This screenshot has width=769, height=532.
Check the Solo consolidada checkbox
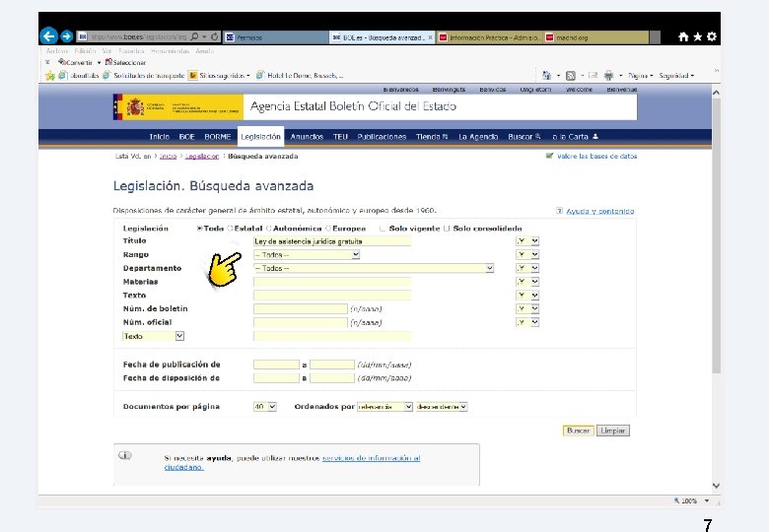point(447,229)
